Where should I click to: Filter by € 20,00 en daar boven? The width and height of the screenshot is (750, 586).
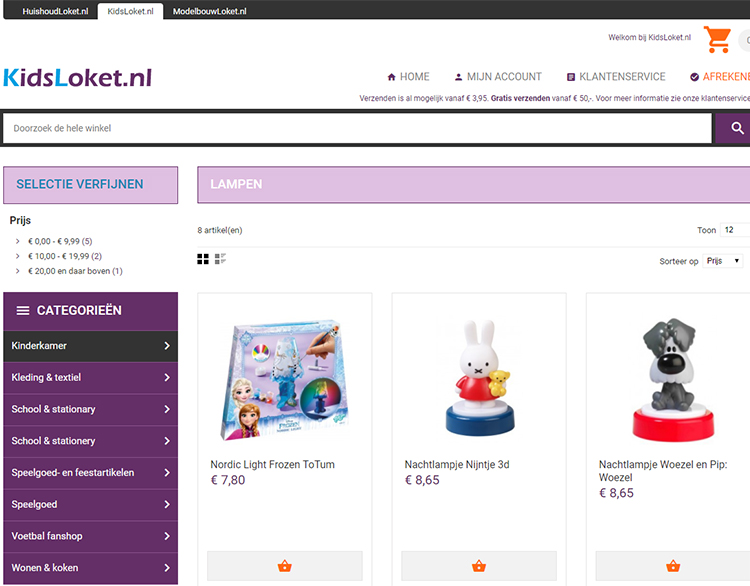75,271
